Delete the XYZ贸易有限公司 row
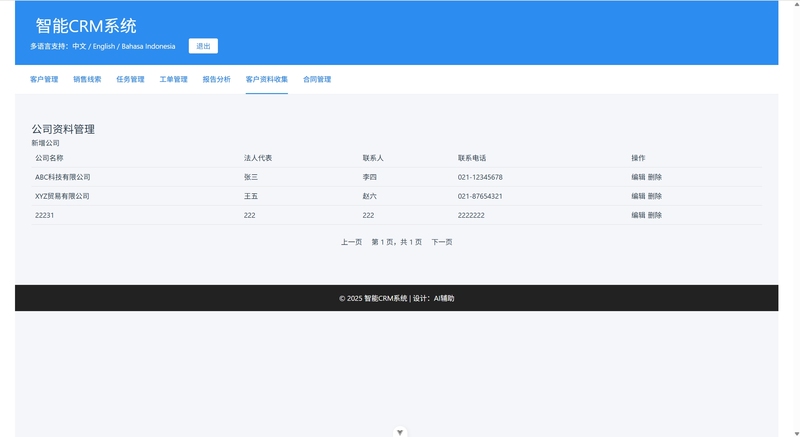 655,196
